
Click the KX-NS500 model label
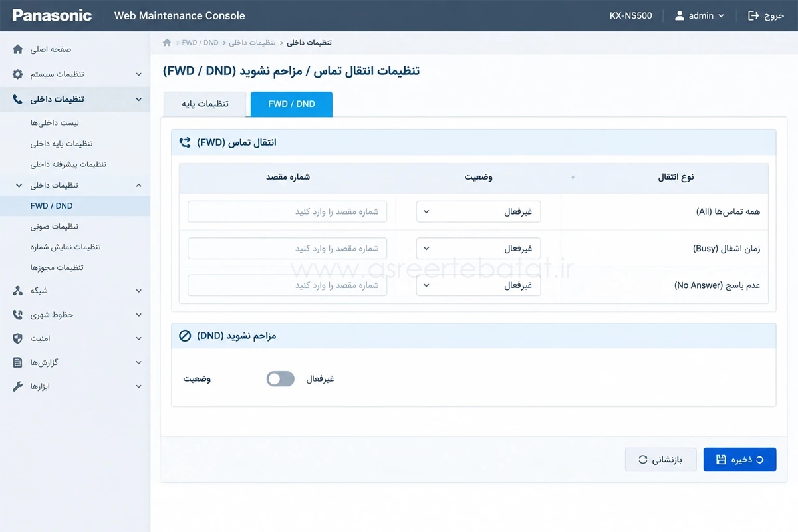[631, 15]
